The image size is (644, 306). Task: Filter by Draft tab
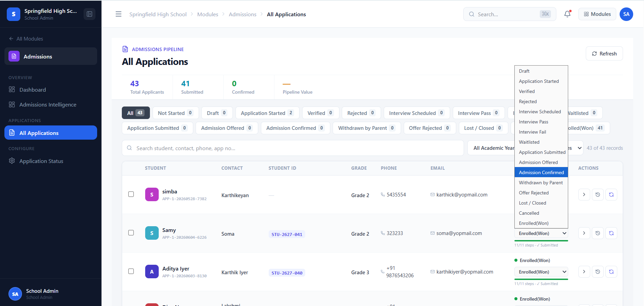pyautogui.click(x=217, y=113)
